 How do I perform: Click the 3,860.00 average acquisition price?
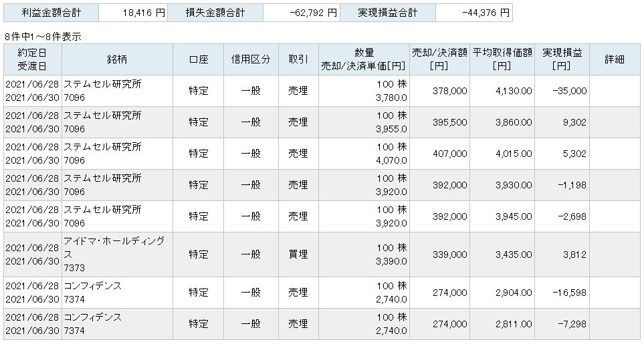coord(514,123)
